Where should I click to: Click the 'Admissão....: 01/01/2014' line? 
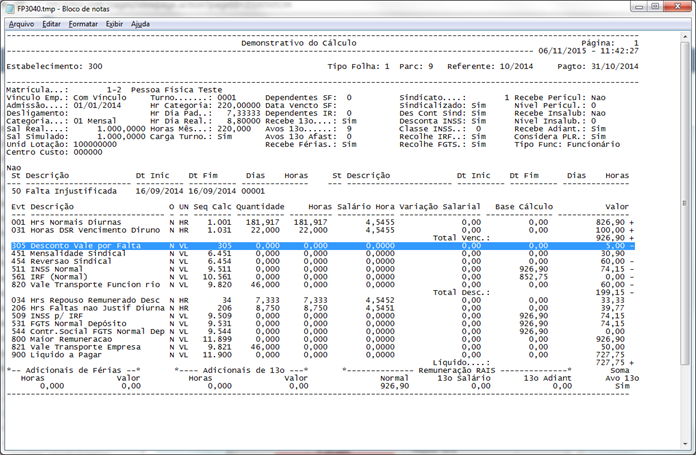pyautogui.click(x=63, y=105)
